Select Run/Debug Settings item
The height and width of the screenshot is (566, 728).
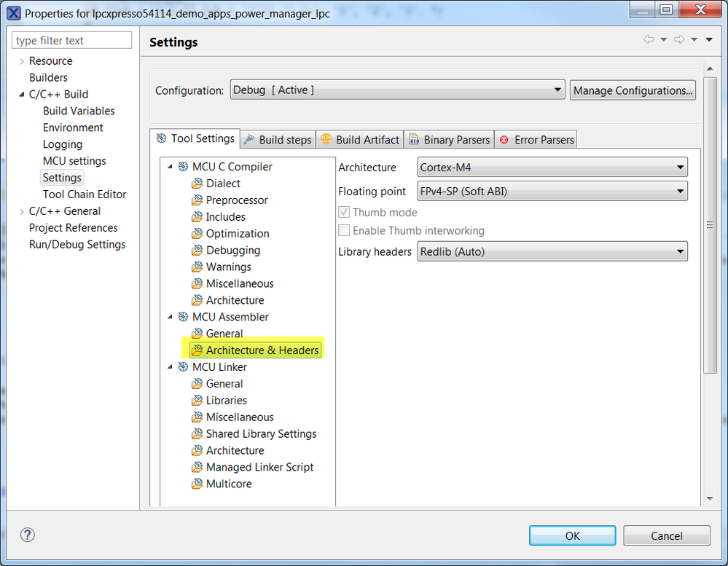(77, 245)
